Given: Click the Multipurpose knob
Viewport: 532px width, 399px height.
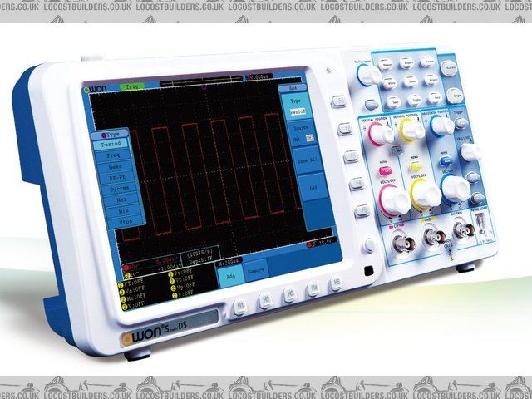Looking at the screenshot, I should (368, 75).
